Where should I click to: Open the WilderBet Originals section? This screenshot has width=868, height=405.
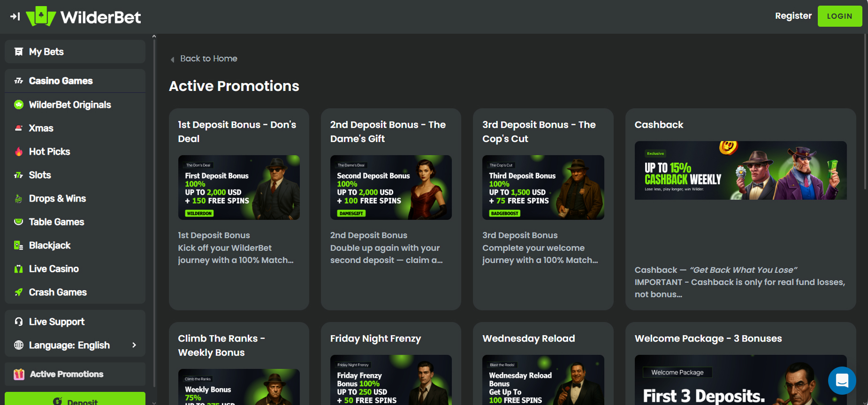[70, 105]
